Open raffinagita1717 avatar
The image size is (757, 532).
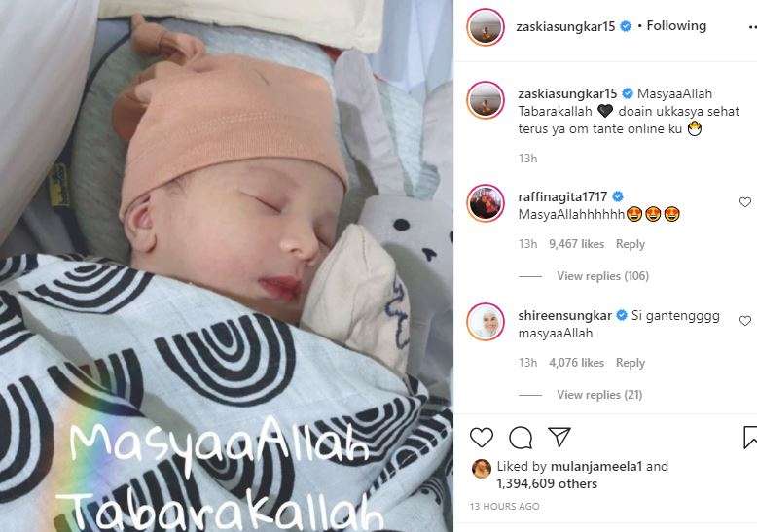pos(486,202)
